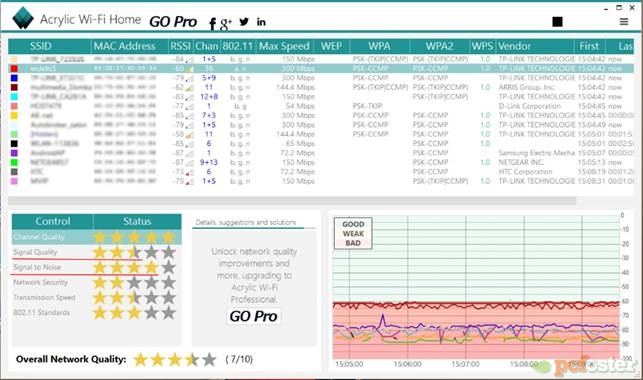Click the Acrylic Wi-Fi Home logo
Screen dimensions: 643x380
pyautogui.click(x=23, y=18)
